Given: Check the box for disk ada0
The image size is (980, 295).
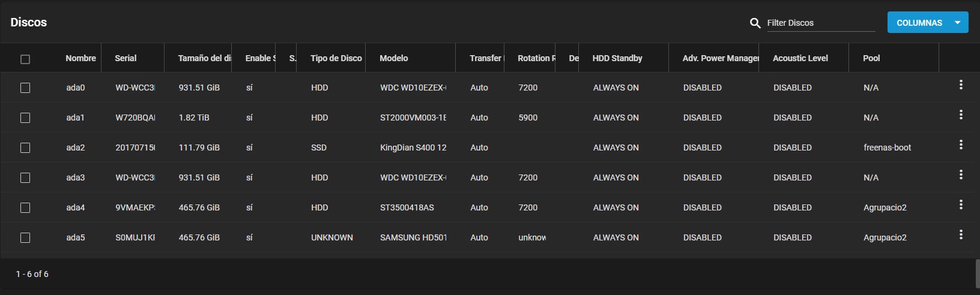Looking at the screenshot, I should [x=25, y=88].
